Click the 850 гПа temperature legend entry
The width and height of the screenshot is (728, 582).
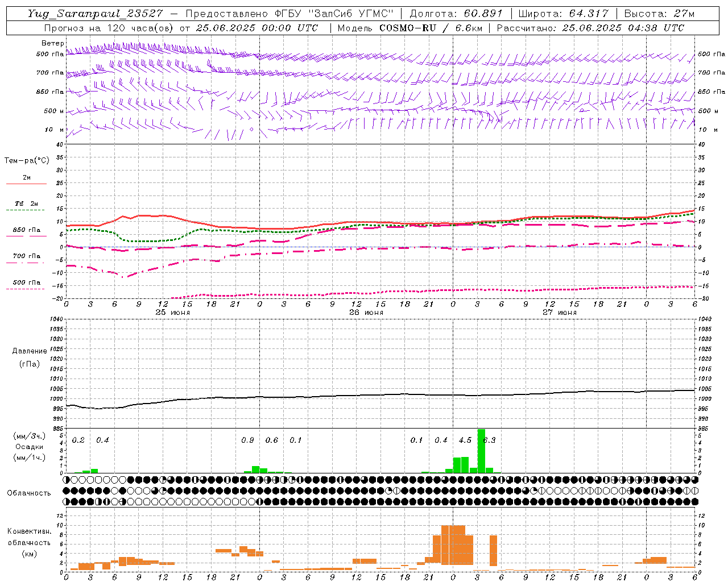pos(26,230)
